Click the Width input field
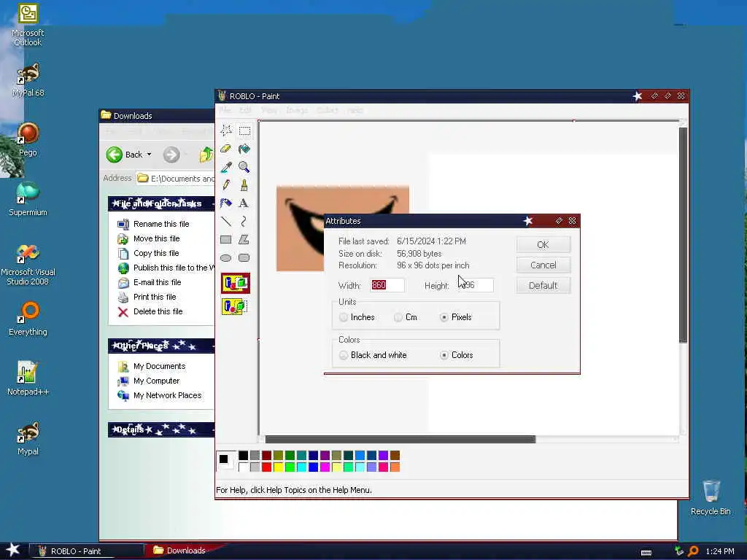Screen dimensions: 747x560 (387, 285)
